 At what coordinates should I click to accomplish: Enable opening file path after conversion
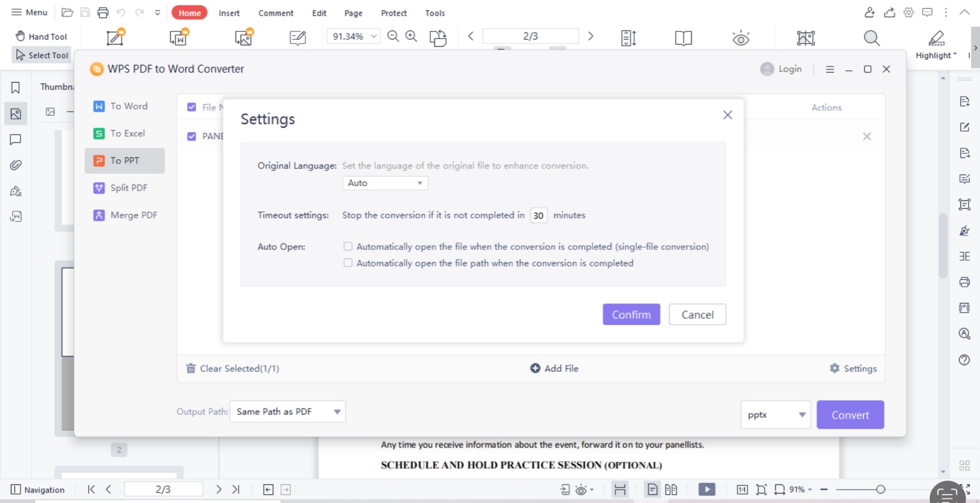[x=347, y=262]
